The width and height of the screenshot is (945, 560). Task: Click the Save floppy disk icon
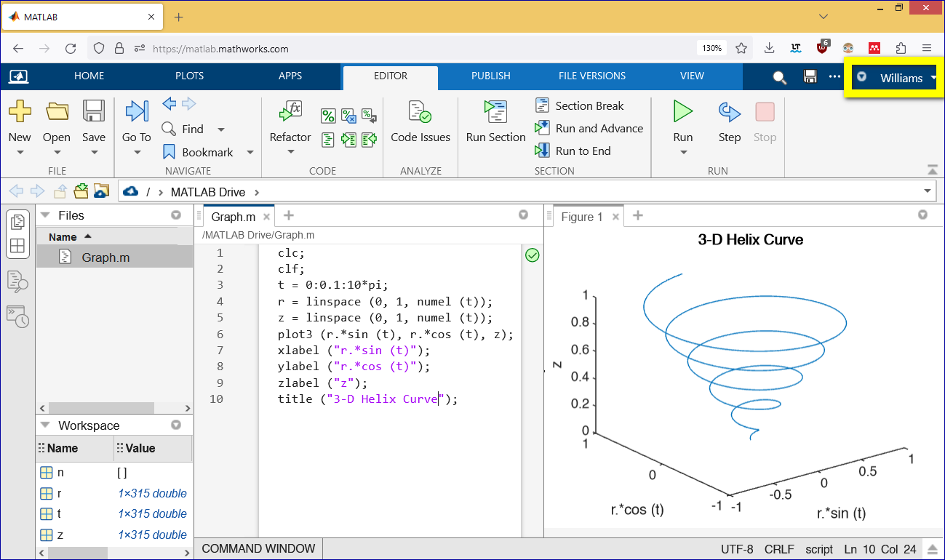pyautogui.click(x=94, y=111)
